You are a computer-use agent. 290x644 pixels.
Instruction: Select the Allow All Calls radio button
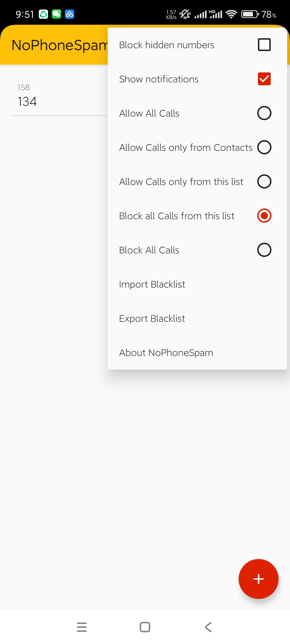pyautogui.click(x=264, y=113)
